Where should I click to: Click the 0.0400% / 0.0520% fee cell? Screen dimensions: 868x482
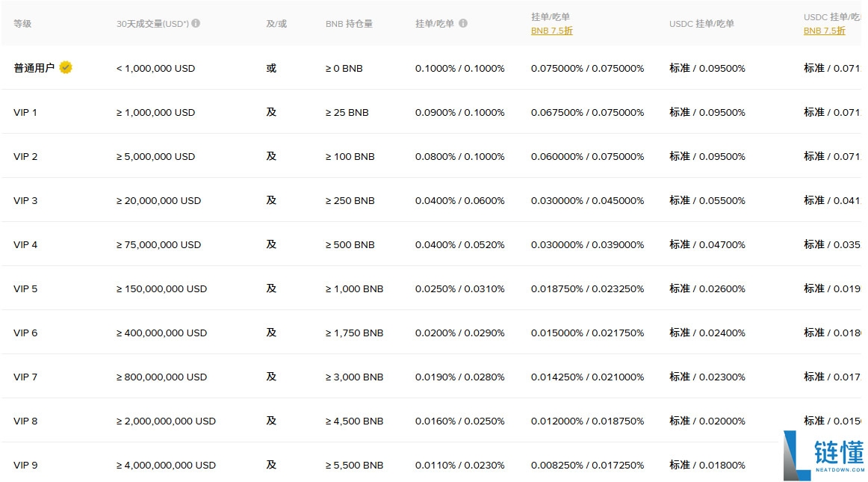click(460, 245)
